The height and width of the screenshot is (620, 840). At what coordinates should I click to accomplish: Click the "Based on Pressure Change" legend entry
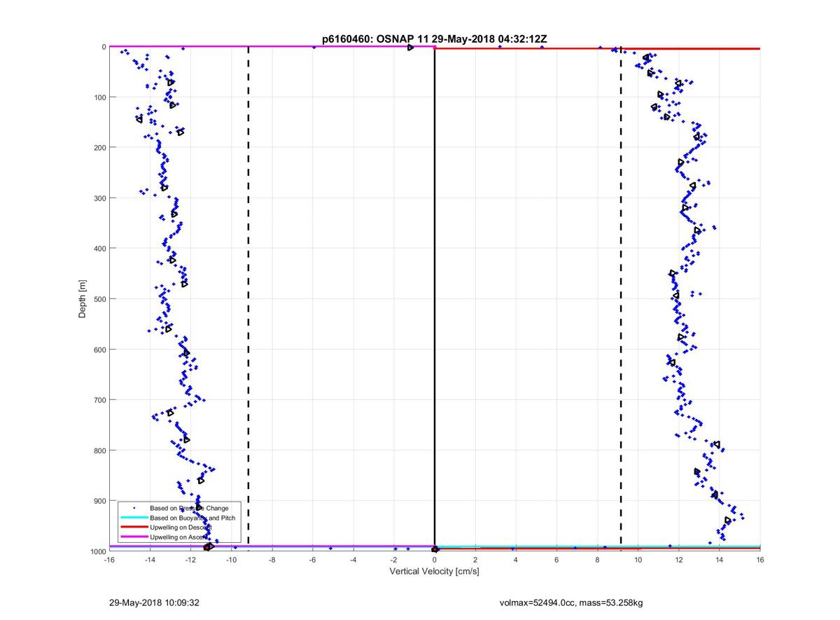[x=189, y=508]
